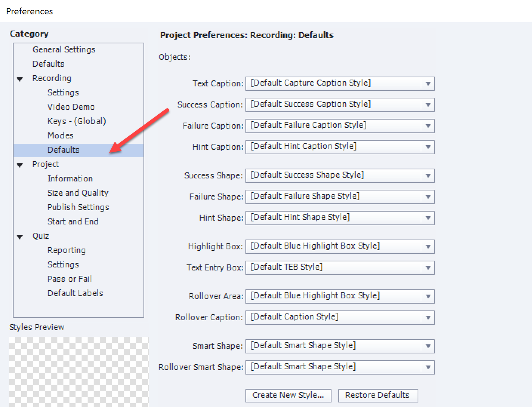Select Keys - (Global) category
532x407 pixels.
[x=77, y=121]
